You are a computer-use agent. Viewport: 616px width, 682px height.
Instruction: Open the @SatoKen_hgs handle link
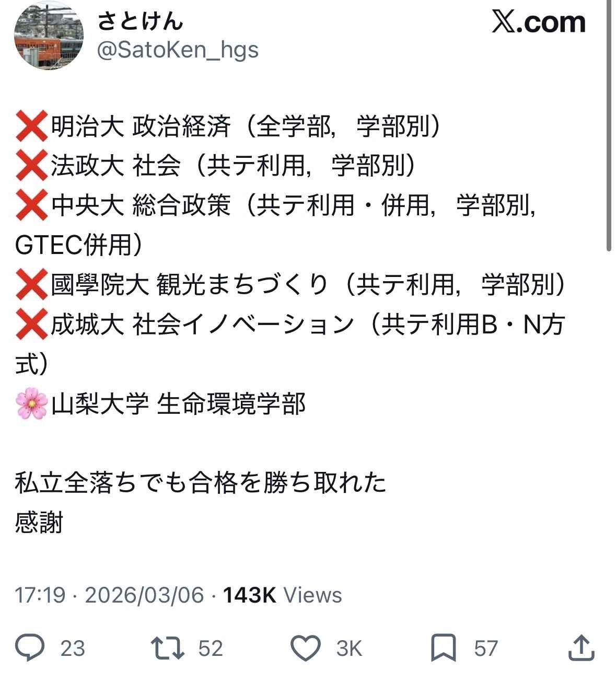point(178,50)
